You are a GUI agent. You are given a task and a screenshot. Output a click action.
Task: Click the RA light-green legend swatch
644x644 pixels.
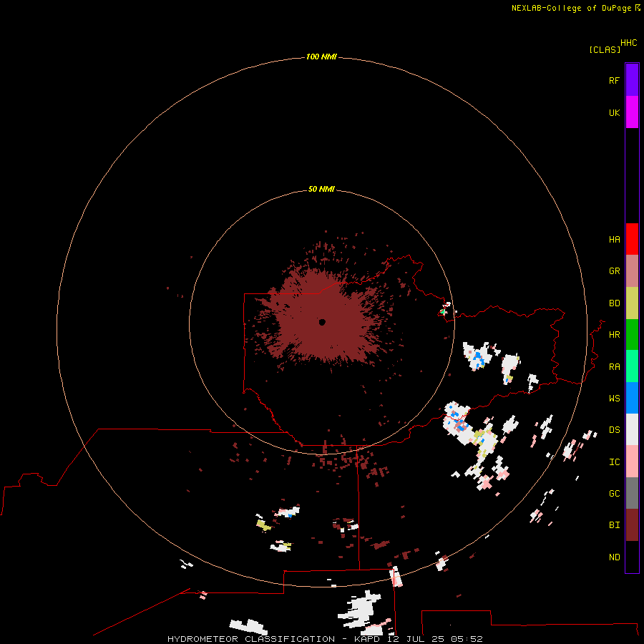click(632, 366)
